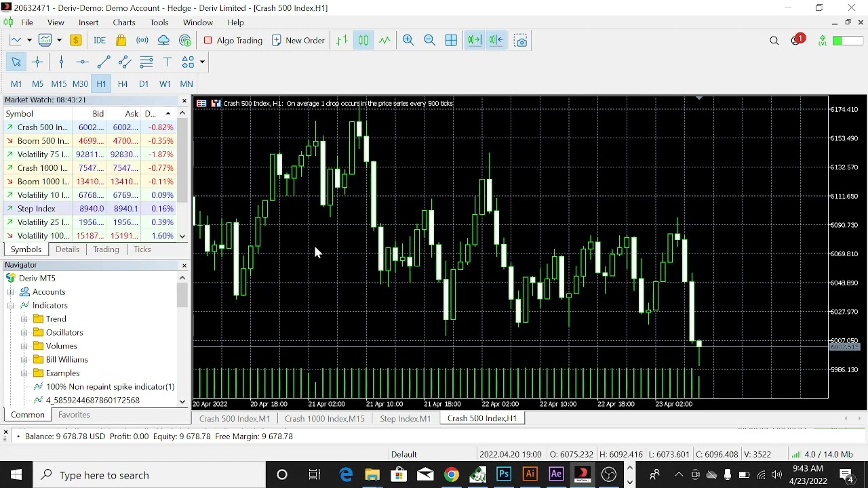Toggle chart auto scroll
868x488 pixels.
click(x=475, y=41)
